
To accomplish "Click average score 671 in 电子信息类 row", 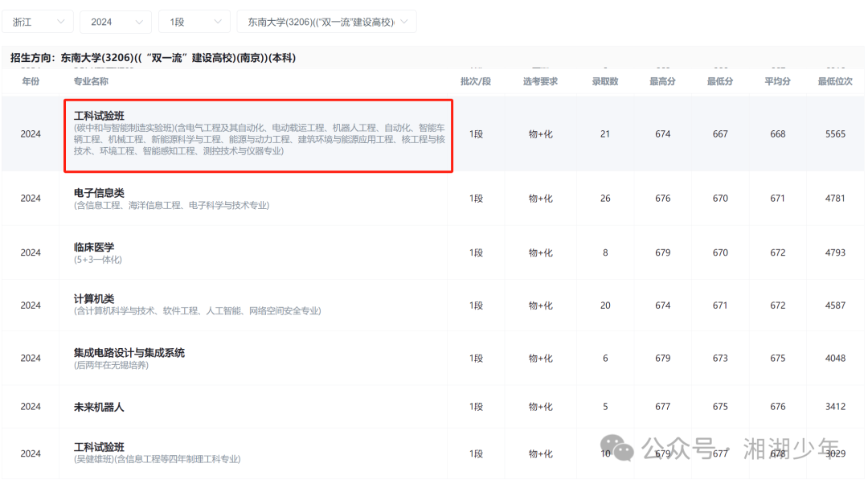I will tap(778, 199).
